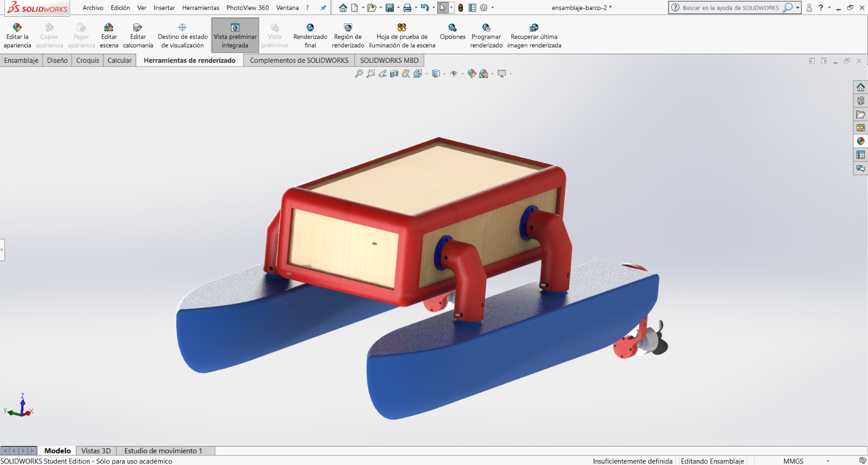
Task: Click the SOLIDWORKS help search field
Action: [730, 8]
